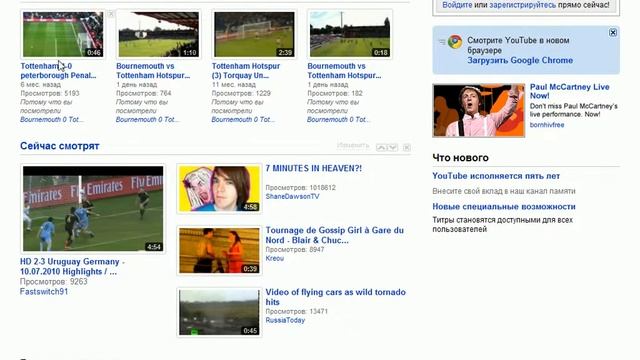Open the Tottenham 0 peterborough Penal... thumbnail
640x360 pixels.
coord(63,34)
